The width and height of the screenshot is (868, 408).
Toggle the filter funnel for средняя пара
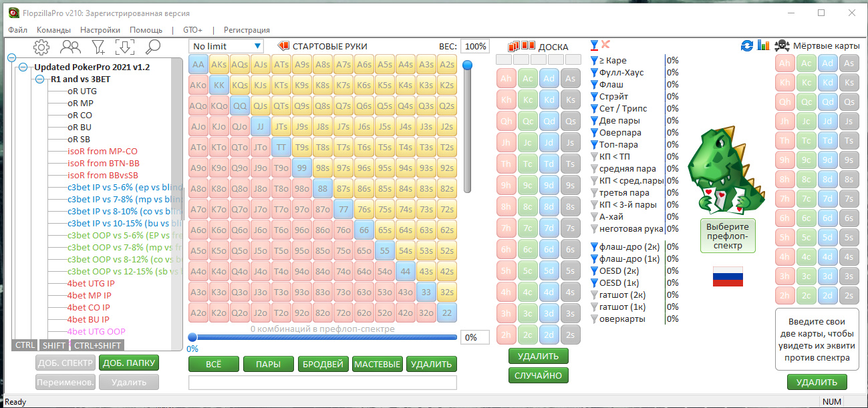click(594, 168)
